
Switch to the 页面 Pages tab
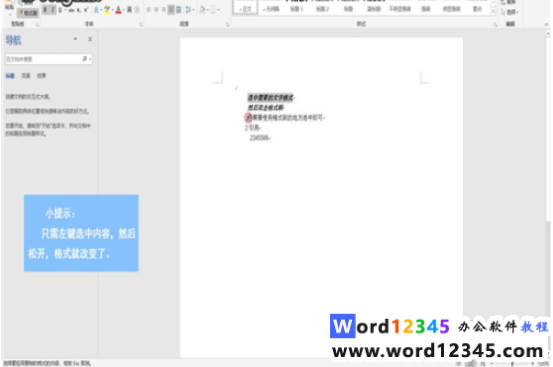(x=26, y=76)
